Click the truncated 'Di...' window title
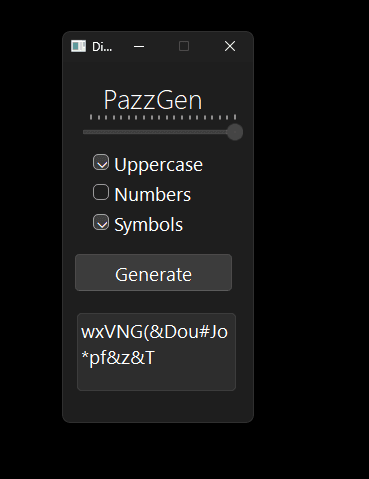Image resolution: width=369 pixels, height=479 pixels. pyautogui.click(x=102, y=47)
